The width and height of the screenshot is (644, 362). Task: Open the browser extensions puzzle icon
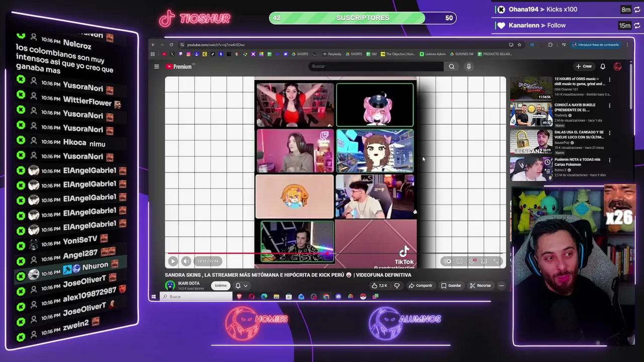pyautogui.click(x=550, y=45)
